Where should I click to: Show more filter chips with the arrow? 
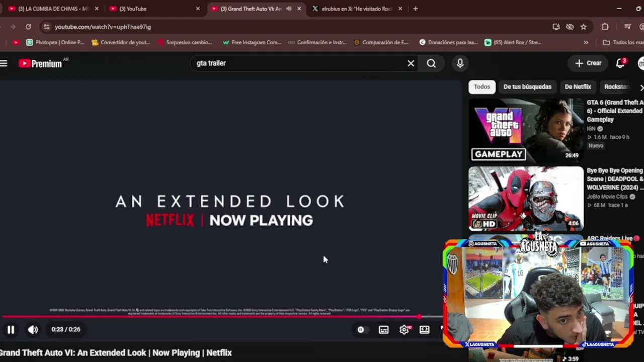(x=641, y=87)
